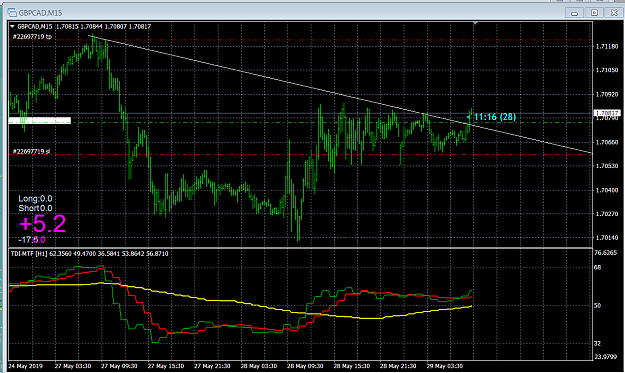625x373 pixels.
Task: Click the 27 May 15:30 time label
Action: tap(166, 366)
